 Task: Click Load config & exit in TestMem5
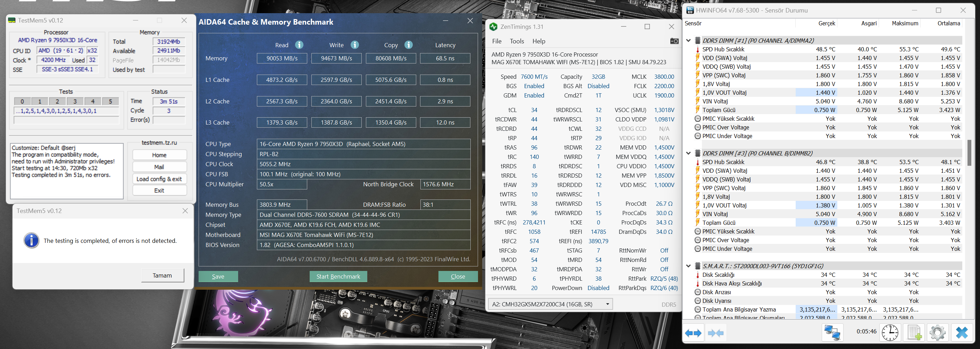[159, 179]
